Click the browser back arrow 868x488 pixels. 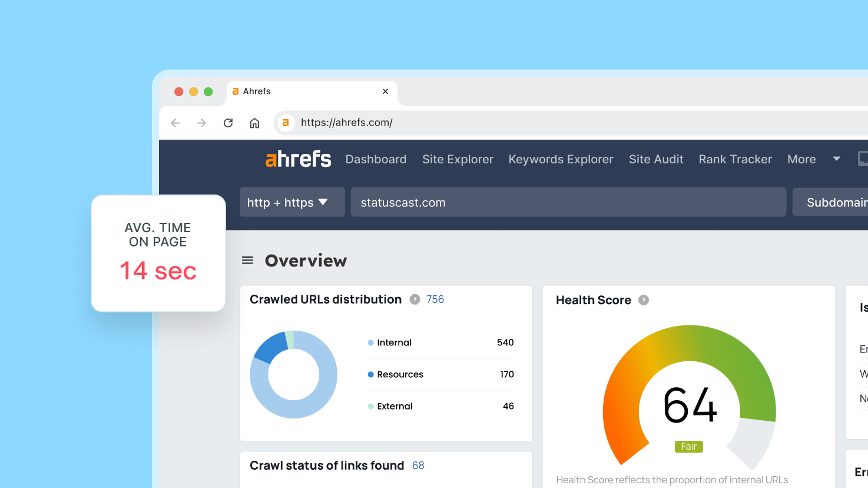(x=175, y=123)
